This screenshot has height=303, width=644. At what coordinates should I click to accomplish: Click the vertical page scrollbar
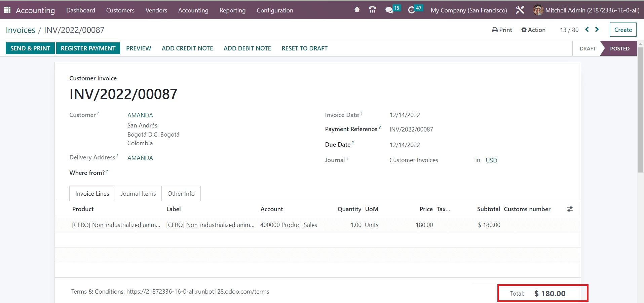pos(640,111)
